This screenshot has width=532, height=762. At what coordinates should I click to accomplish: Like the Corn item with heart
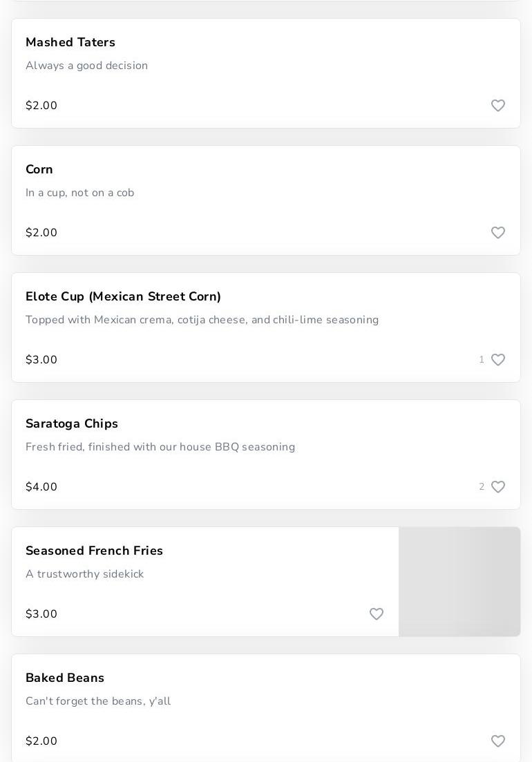click(497, 233)
